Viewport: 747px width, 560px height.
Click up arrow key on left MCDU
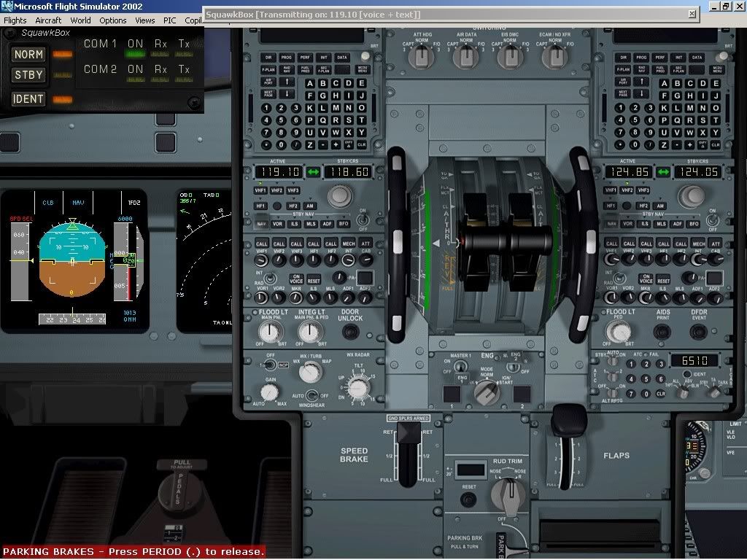(x=287, y=82)
